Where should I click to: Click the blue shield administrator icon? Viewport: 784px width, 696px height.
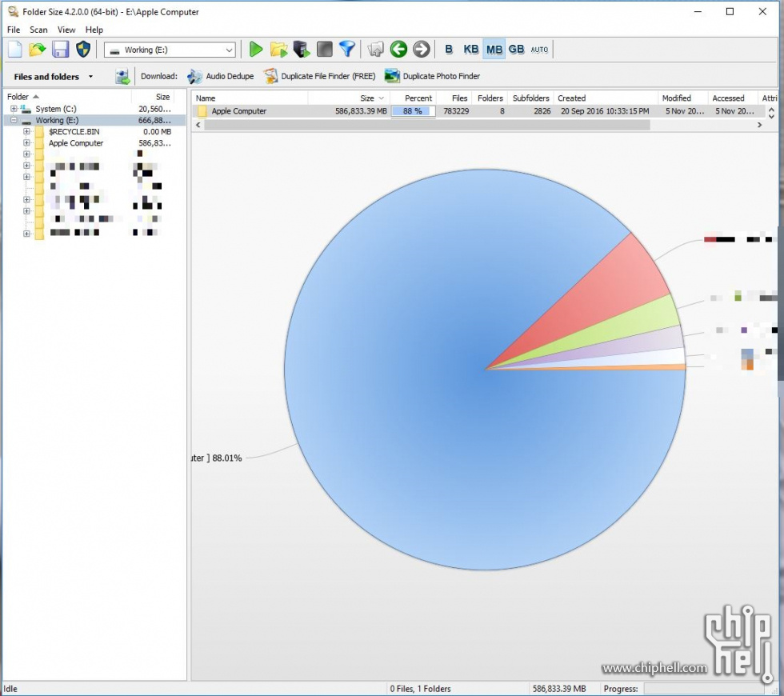pos(83,50)
